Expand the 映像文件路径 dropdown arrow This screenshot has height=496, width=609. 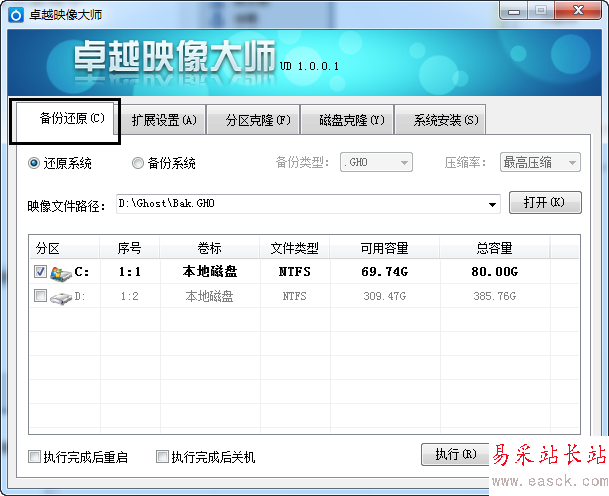click(492, 204)
